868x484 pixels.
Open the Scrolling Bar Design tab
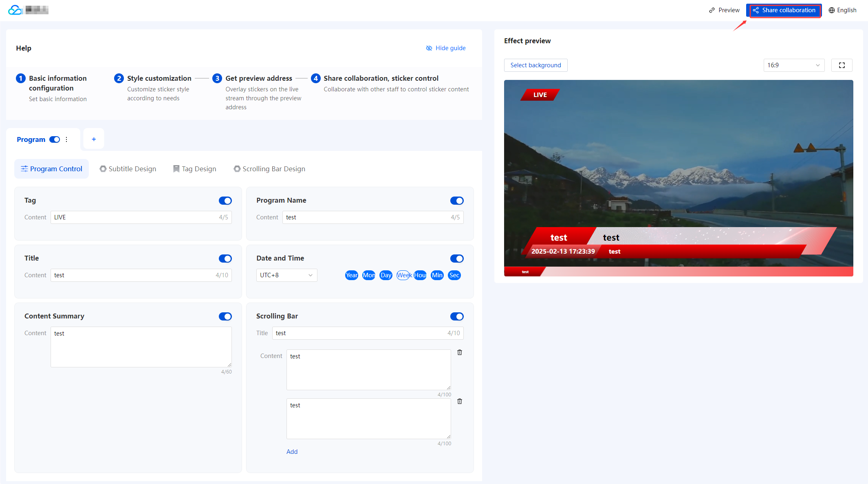tap(269, 169)
